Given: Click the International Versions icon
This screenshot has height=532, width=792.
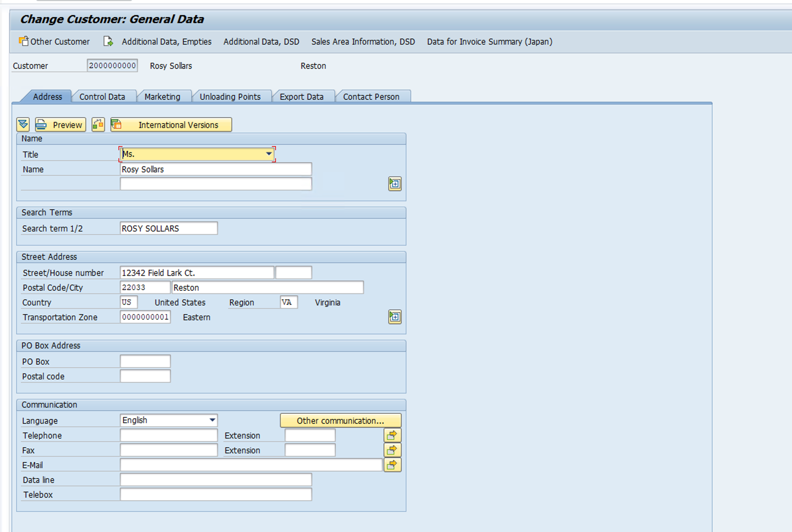Looking at the screenshot, I should pos(117,124).
